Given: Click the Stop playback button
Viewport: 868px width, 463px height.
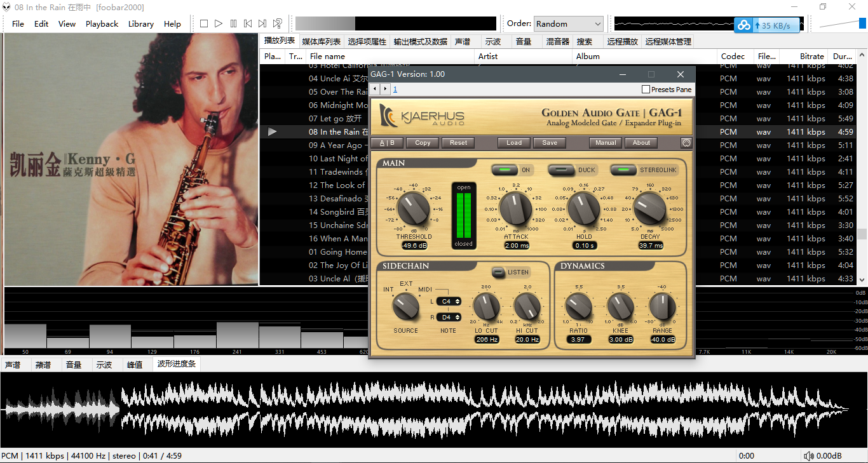Looking at the screenshot, I should tap(204, 23).
